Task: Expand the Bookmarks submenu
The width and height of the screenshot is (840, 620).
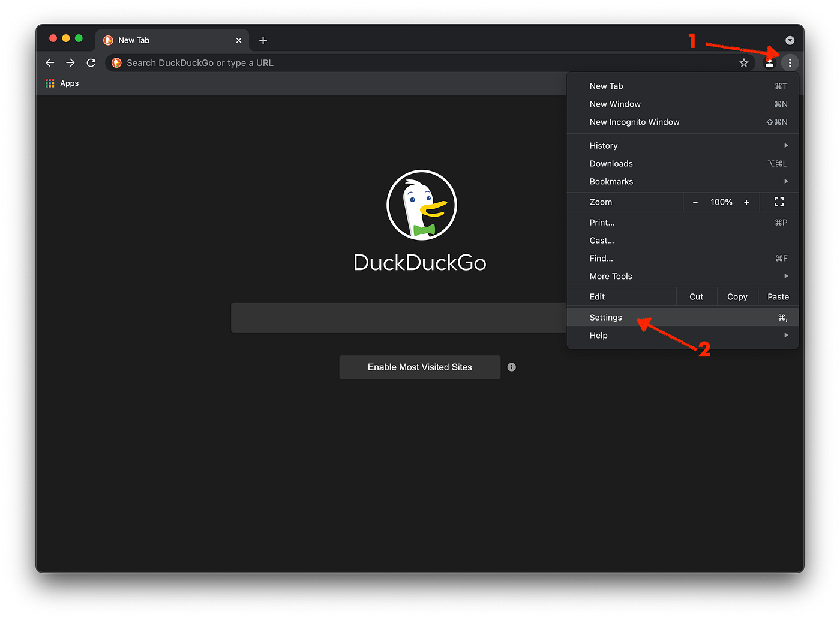Action: pyautogui.click(x=683, y=182)
